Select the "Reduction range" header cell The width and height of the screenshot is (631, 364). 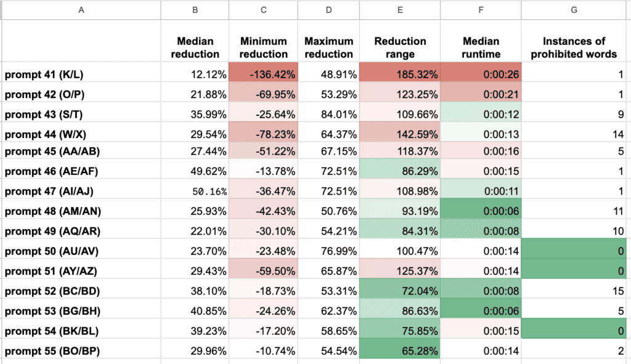coord(400,47)
